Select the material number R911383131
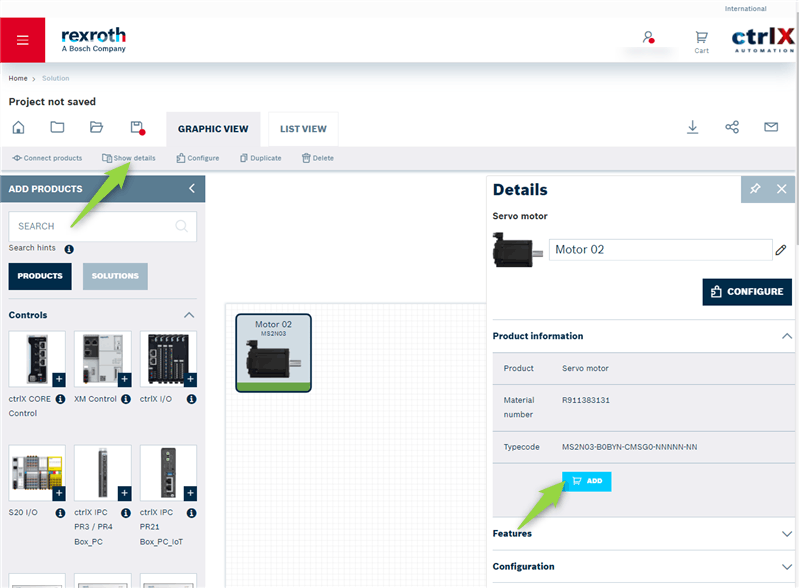This screenshot has height=588, width=799. (x=586, y=400)
